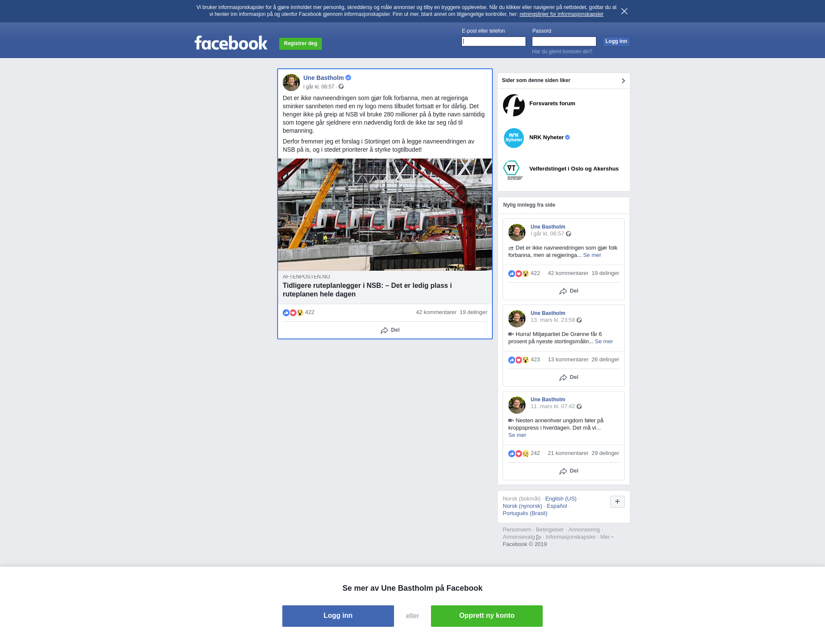The height and width of the screenshot is (644, 825).
Task: Click verified badge next to Une Bastholm
Action: 348,78
